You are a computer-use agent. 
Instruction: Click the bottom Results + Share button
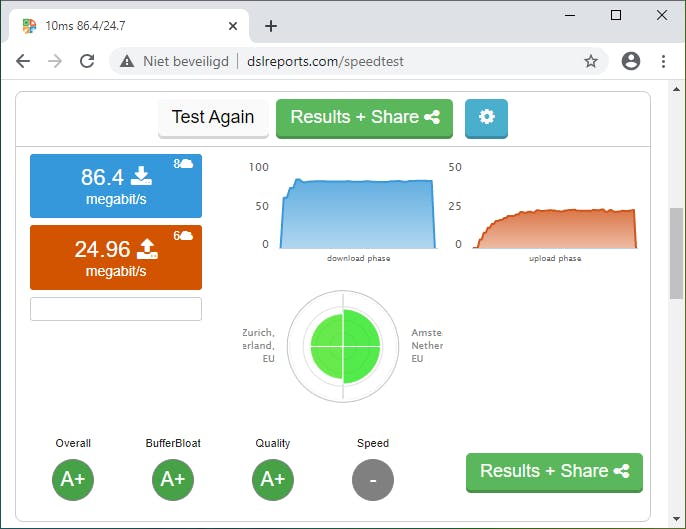[x=554, y=473]
